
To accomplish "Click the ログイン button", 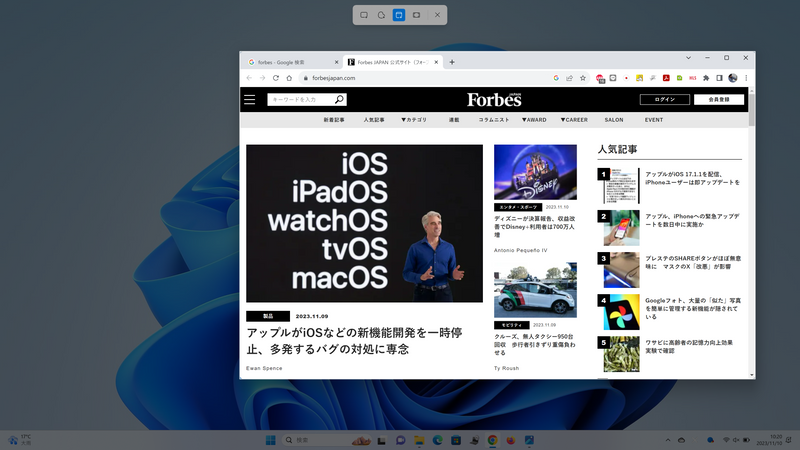I will [665, 100].
